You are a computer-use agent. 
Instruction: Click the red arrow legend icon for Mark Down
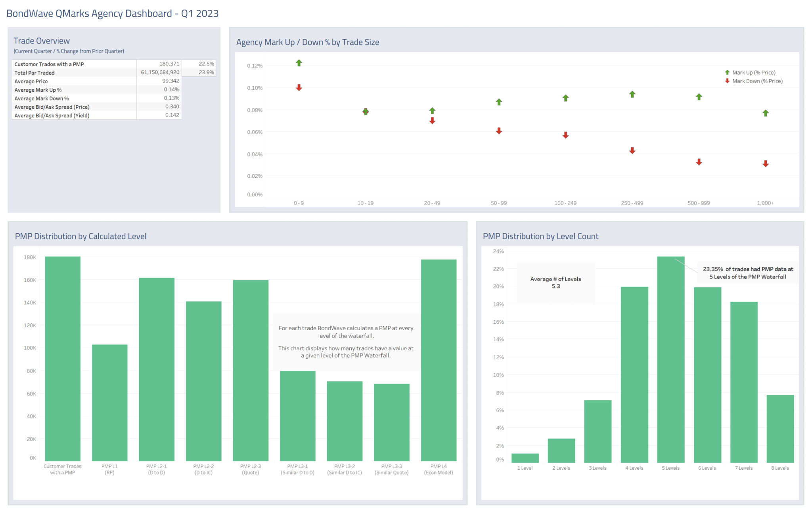click(727, 81)
